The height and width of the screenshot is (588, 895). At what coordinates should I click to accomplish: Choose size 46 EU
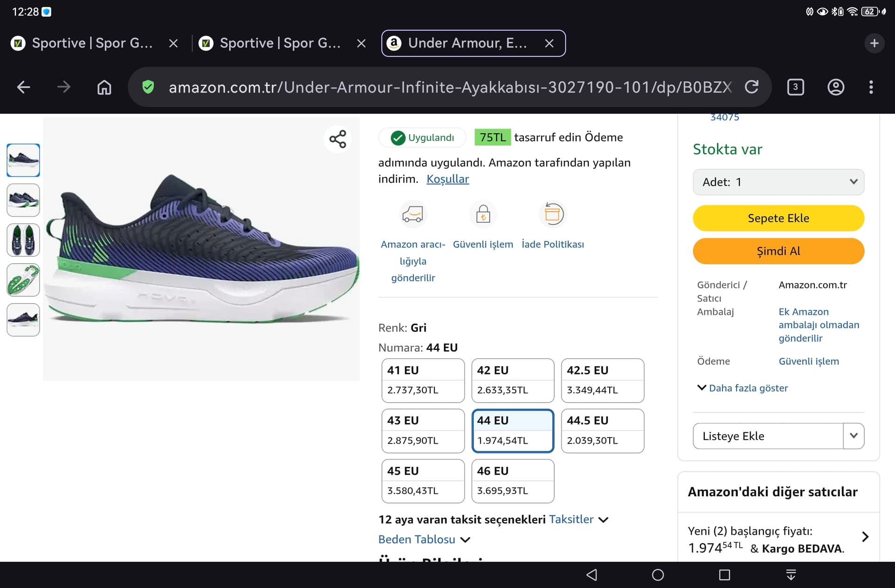512,481
